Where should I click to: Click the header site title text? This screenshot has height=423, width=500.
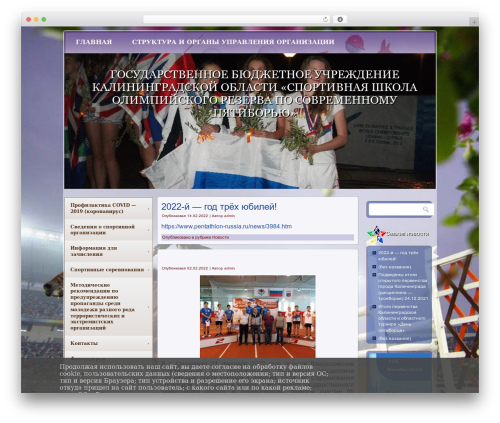[x=254, y=93]
